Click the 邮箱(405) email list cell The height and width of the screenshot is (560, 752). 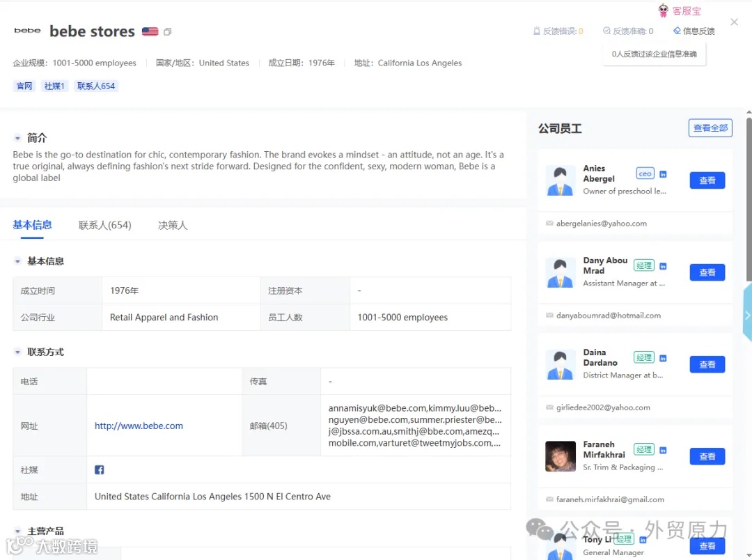pyautogui.click(x=415, y=426)
